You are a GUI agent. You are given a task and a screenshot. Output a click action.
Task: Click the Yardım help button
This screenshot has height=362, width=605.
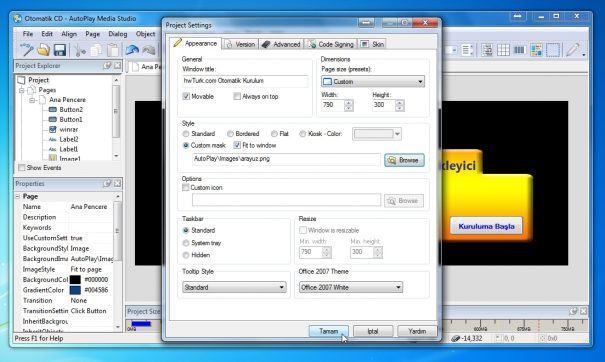point(417,331)
